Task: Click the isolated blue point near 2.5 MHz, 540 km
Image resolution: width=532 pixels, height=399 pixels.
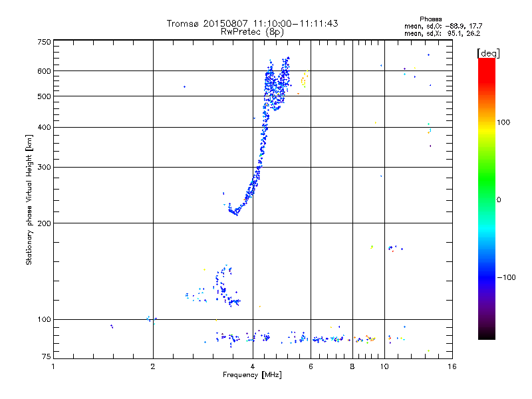Action: tap(184, 87)
